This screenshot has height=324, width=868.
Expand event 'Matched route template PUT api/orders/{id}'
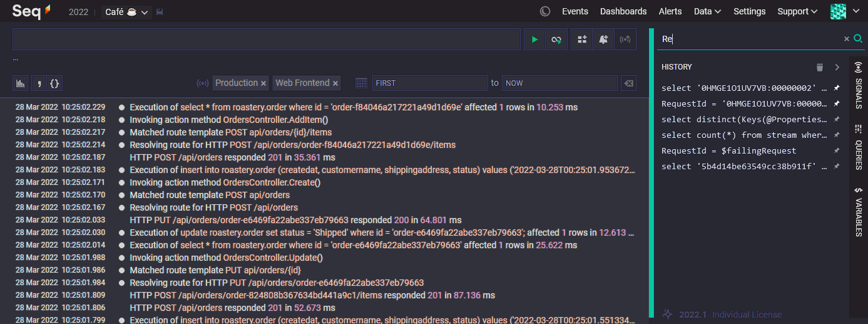click(x=215, y=270)
